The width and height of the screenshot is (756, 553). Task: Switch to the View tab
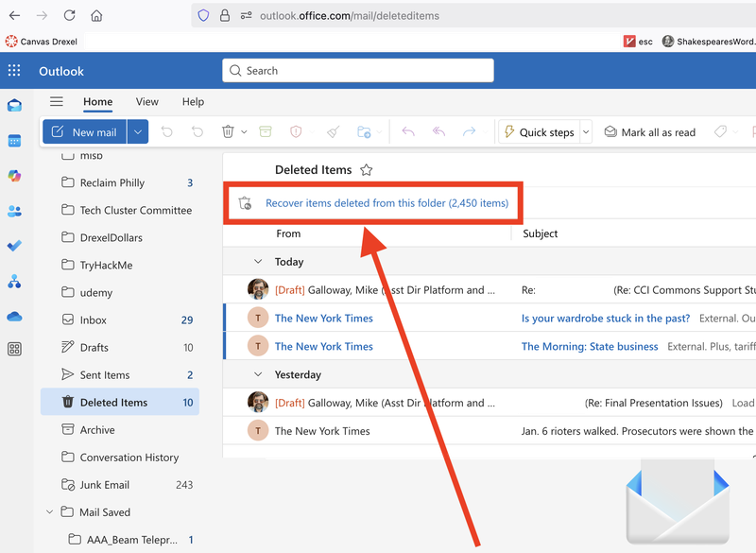pyautogui.click(x=146, y=102)
